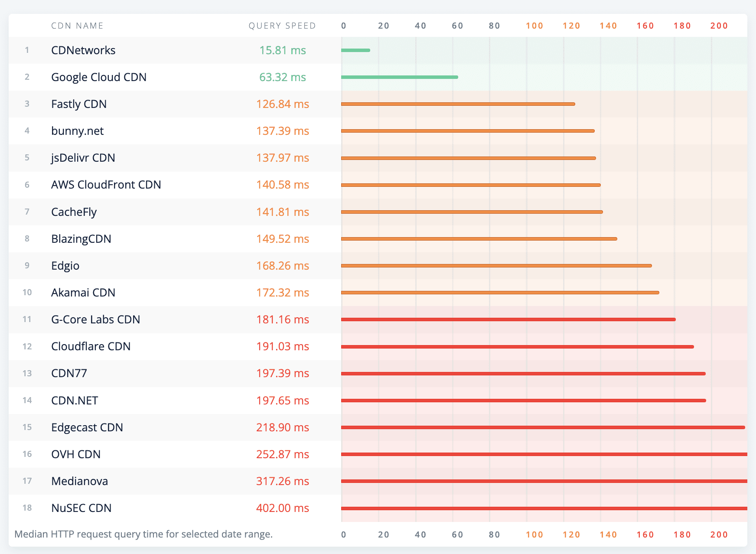Click the 191.03 ms value
This screenshot has width=756, height=554.
(x=283, y=346)
